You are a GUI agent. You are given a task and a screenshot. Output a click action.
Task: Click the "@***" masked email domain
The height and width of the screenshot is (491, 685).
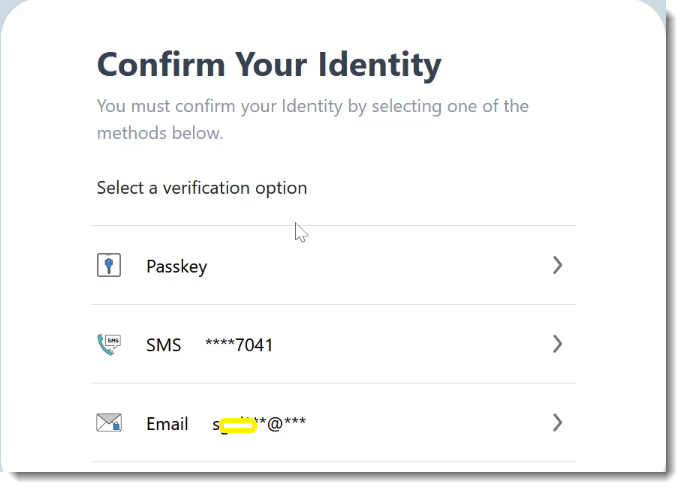tap(286, 424)
